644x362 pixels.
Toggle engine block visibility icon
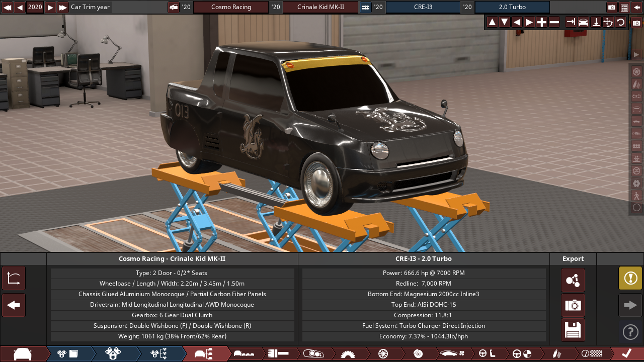[636, 146]
